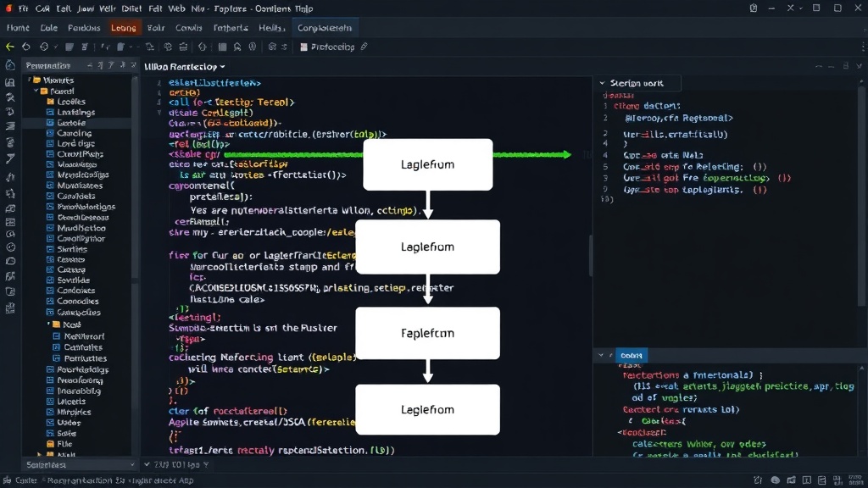Select the Conpioterein tab

(325, 28)
